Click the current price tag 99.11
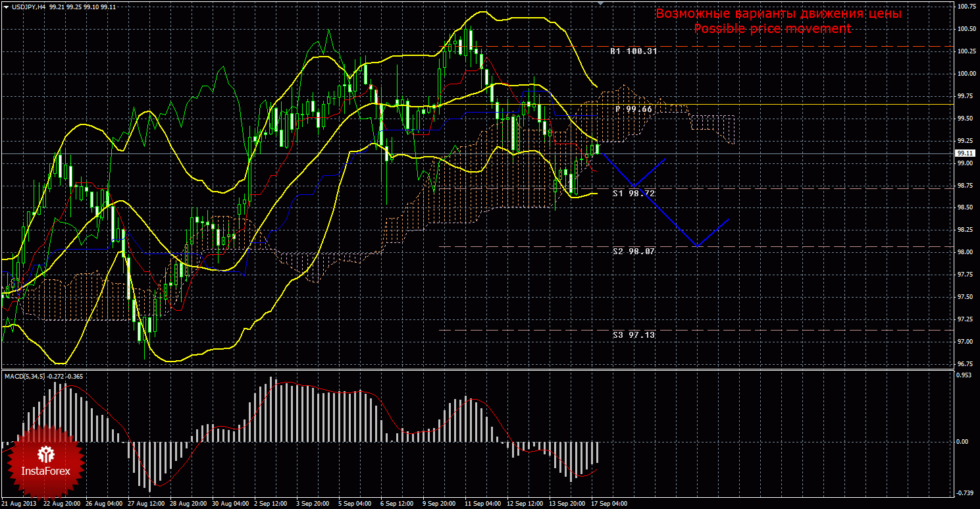The width and height of the screenshot is (980, 509). [x=966, y=153]
